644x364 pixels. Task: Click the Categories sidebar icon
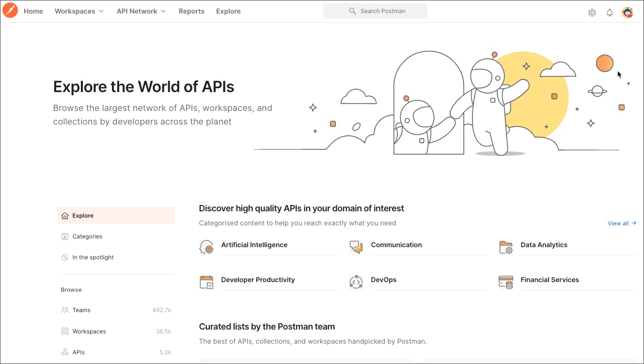65,237
